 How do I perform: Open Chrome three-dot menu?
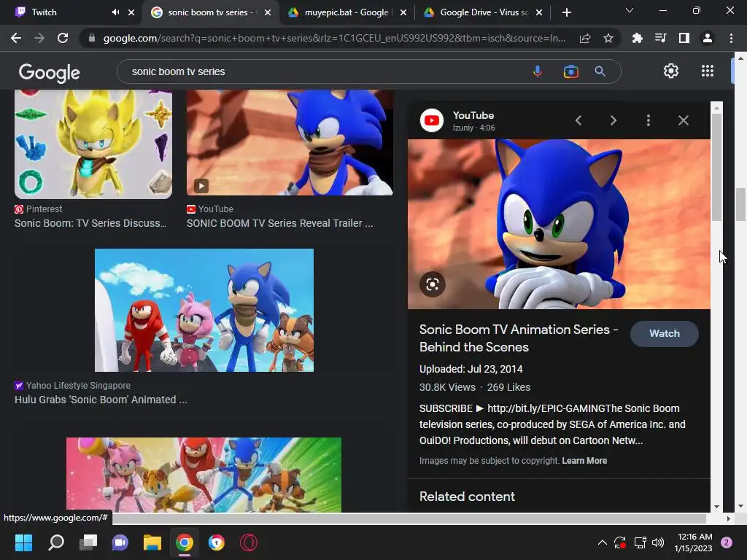pos(731,38)
